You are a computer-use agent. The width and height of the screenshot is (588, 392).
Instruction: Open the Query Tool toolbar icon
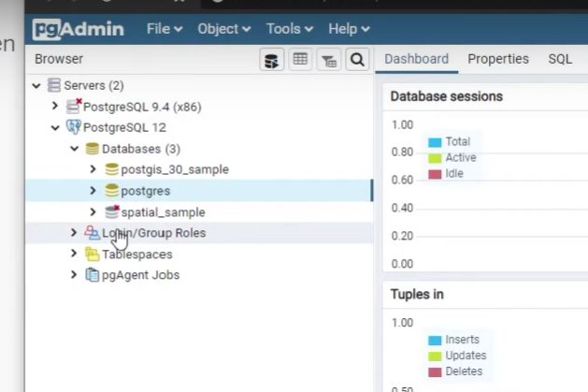click(x=271, y=60)
